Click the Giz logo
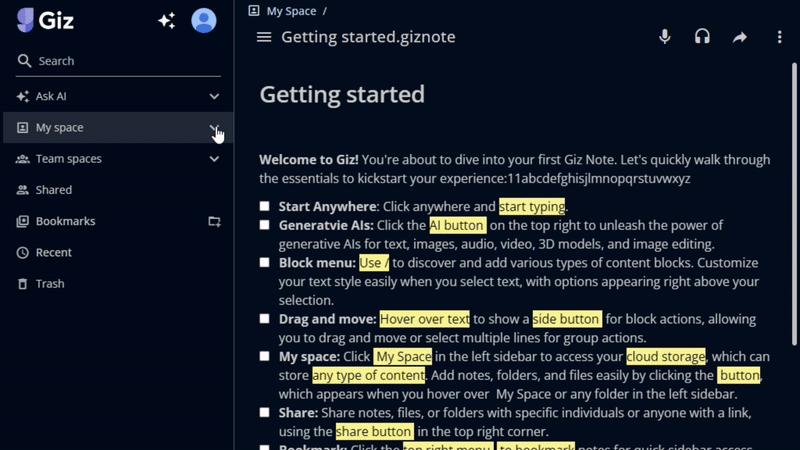Viewport: 800px width, 450px height. (45, 20)
